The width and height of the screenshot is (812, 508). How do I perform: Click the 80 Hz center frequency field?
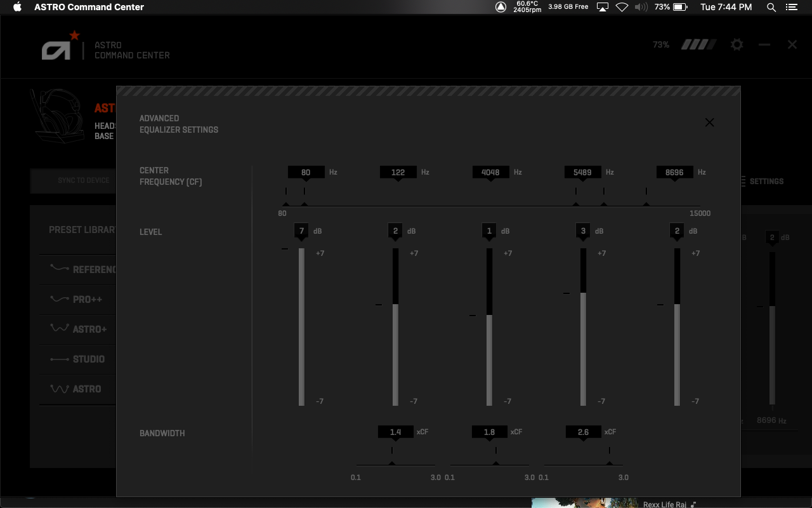click(306, 172)
